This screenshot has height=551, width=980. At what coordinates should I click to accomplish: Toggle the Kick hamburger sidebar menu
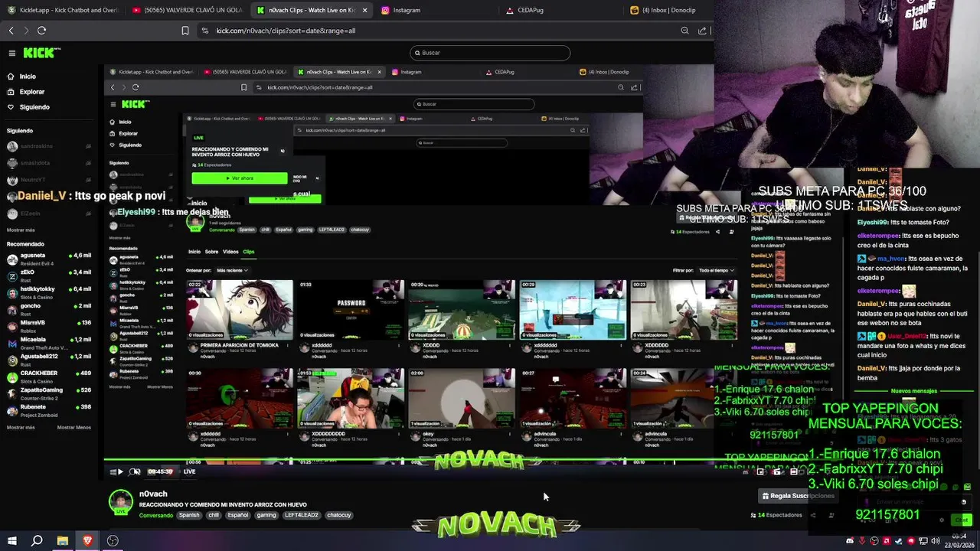click(12, 53)
